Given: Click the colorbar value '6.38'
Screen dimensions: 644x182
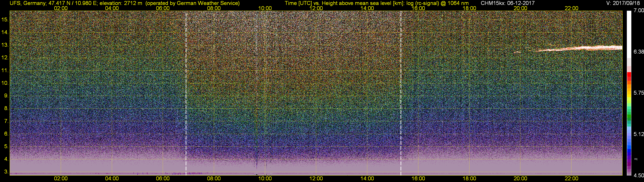Looking at the screenshot, I should click(x=638, y=52).
